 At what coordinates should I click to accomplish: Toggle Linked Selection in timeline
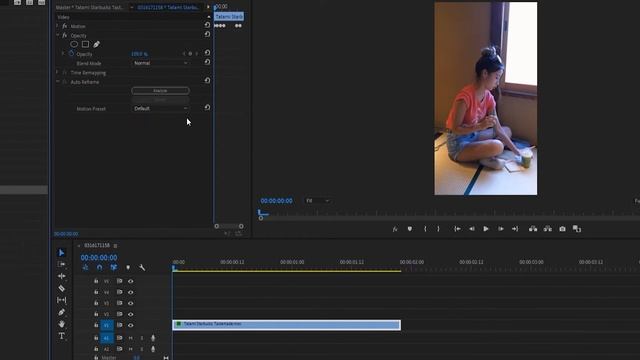tap(113, 267)
